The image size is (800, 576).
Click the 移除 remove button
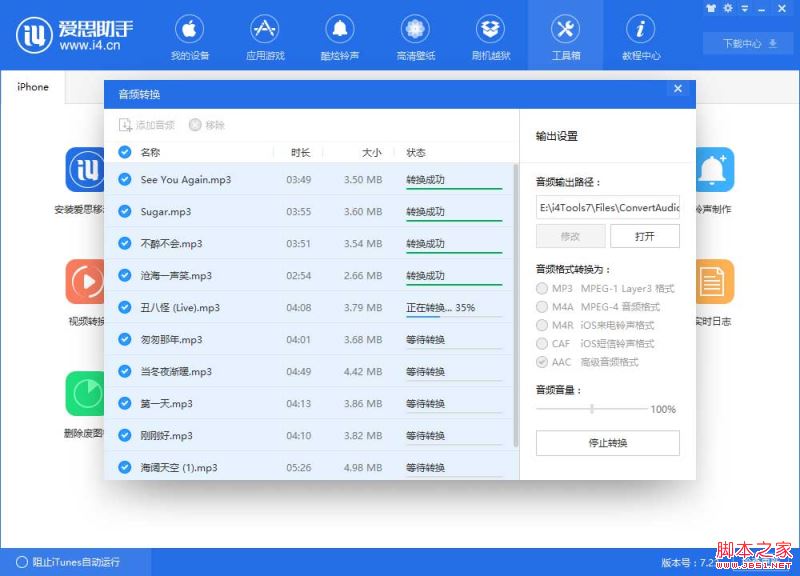pyautogui.click(x=207, y=125)
